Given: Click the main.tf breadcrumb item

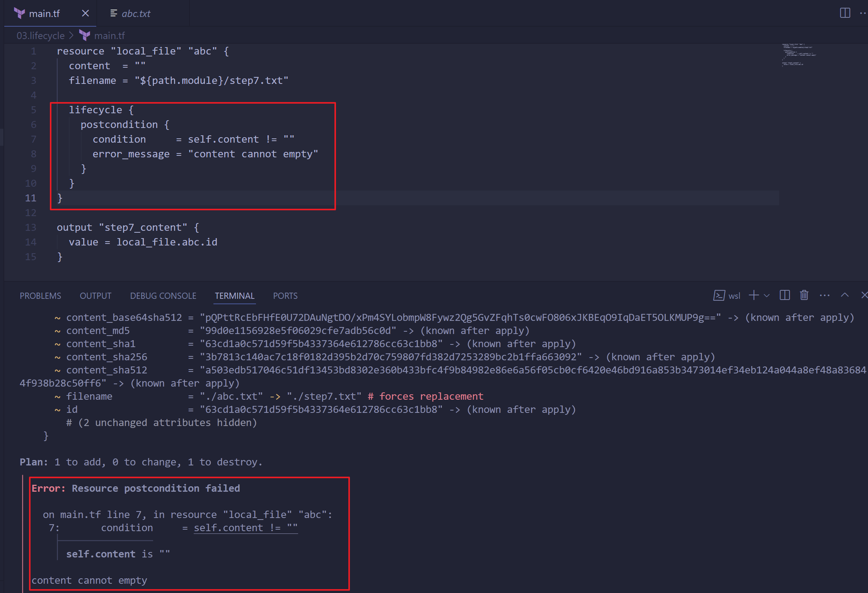Looking at the screenshot, I should [109, 36].
